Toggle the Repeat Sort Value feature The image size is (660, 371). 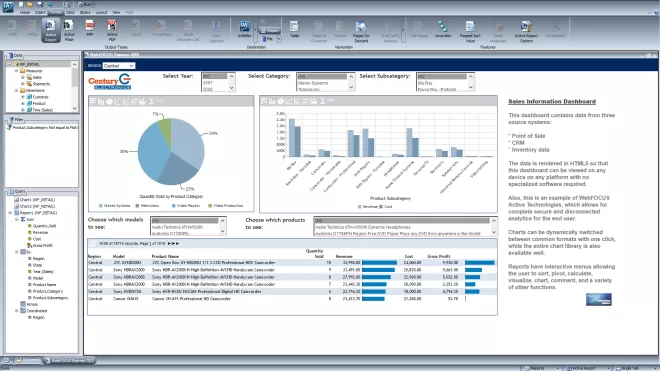470,32
